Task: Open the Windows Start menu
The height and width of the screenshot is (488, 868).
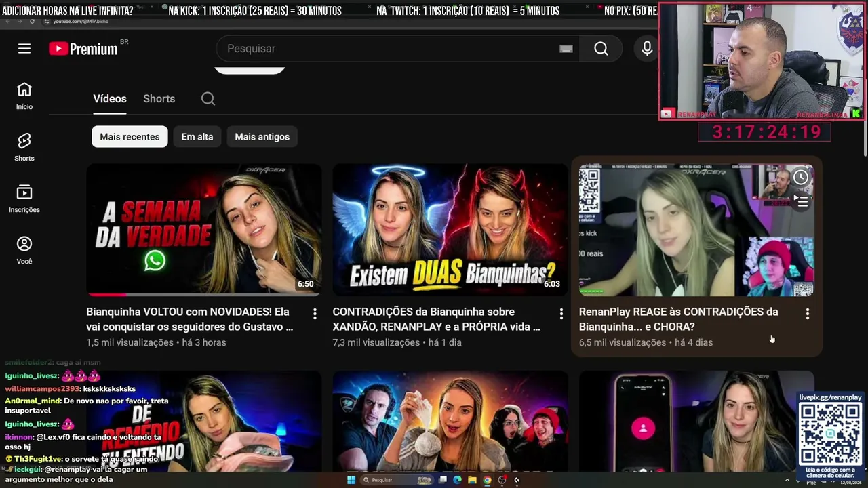Action: (351, 480)
